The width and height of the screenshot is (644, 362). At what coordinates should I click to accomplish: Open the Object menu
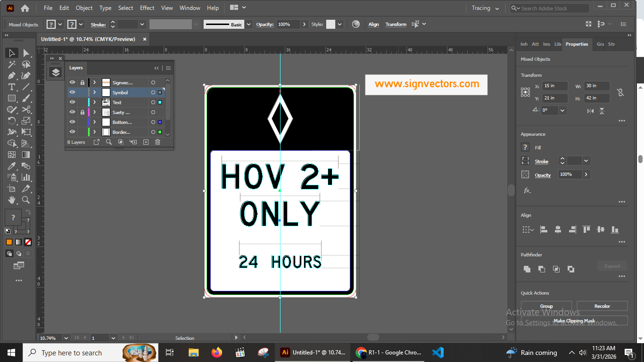point(84,8)
